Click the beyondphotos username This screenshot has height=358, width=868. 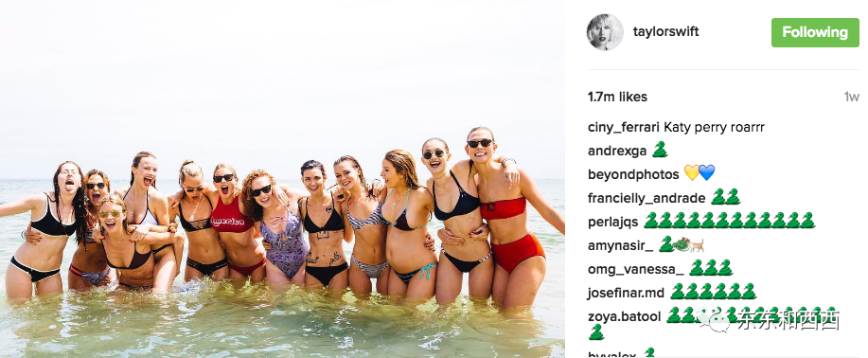pyautogui.click(x=633, y=174)
